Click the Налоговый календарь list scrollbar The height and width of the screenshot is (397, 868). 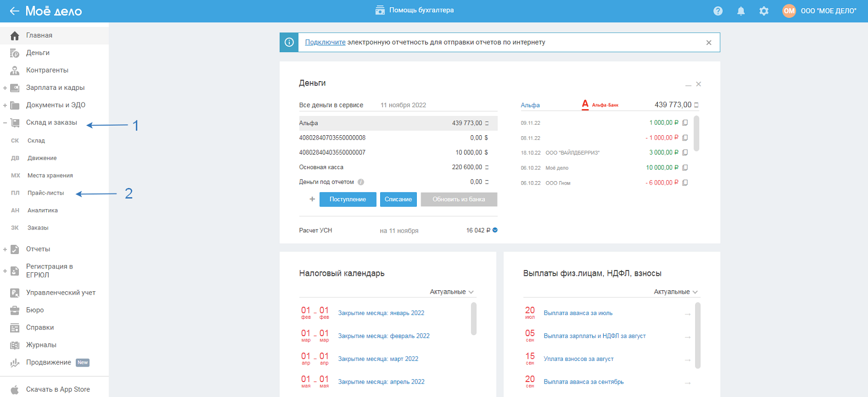(473, 319)
